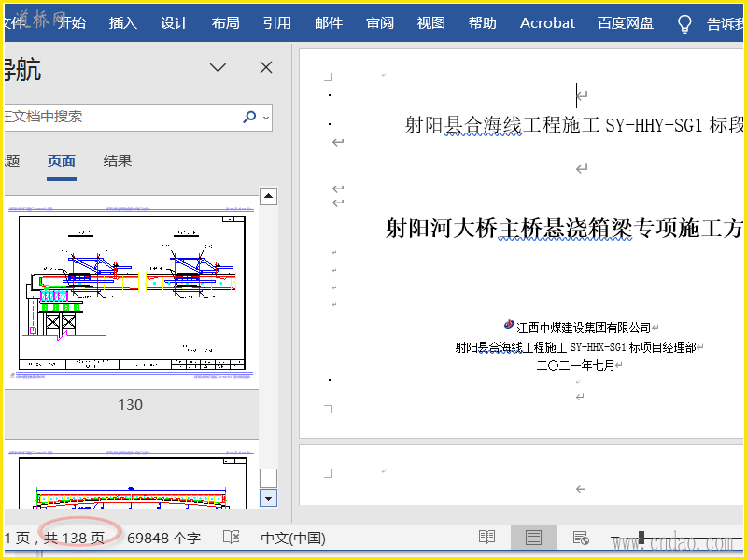
Task: Click the line ending 标项目经理部
Action: click(575, 347)
